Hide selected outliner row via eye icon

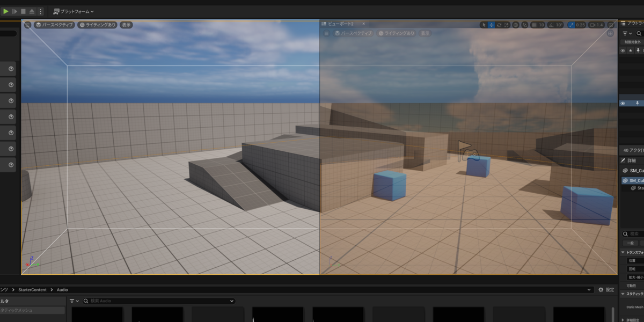623,103
